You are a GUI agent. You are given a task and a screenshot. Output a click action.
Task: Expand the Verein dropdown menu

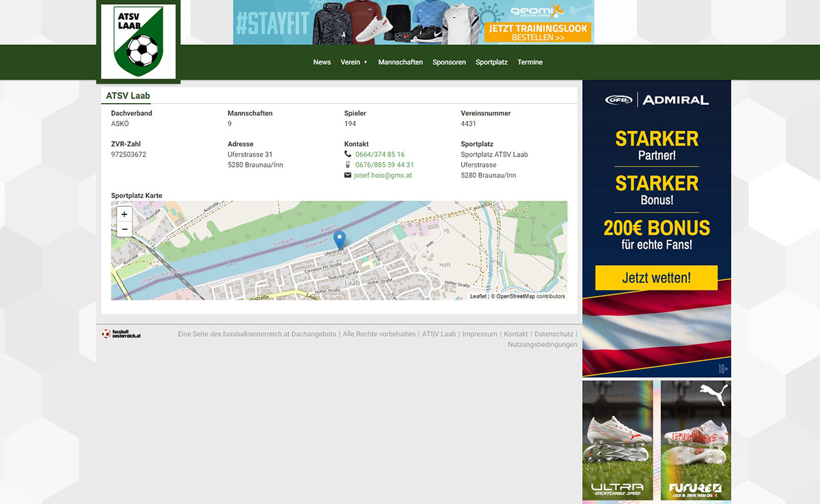pyautogui.click(x=354, y=62)
